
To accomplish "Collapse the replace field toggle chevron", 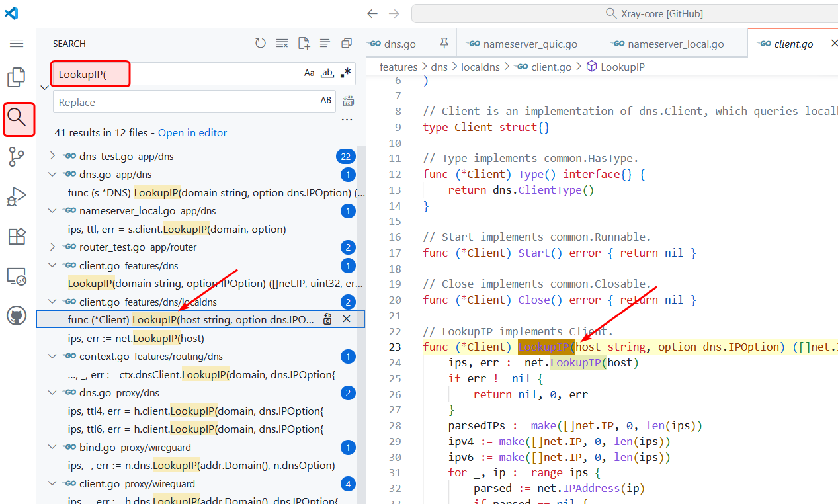I will click(44, 87).
